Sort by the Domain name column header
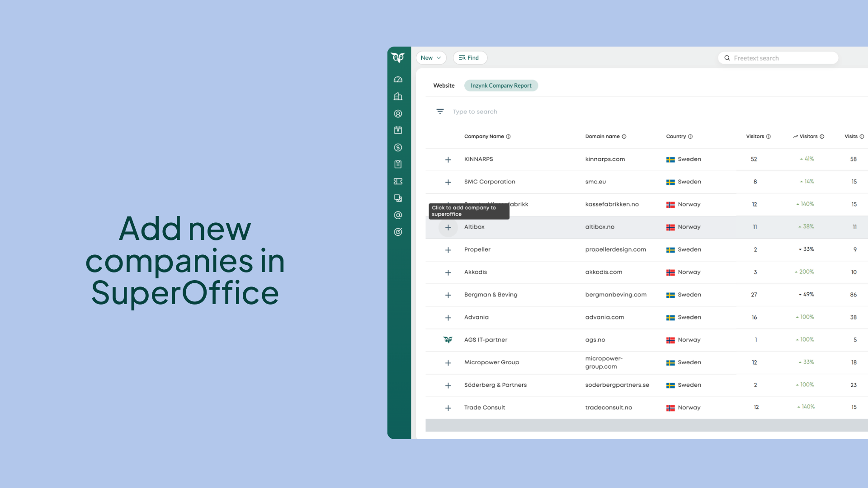The image size is (868, 488). pyautogui.click(x=602, y=136)
